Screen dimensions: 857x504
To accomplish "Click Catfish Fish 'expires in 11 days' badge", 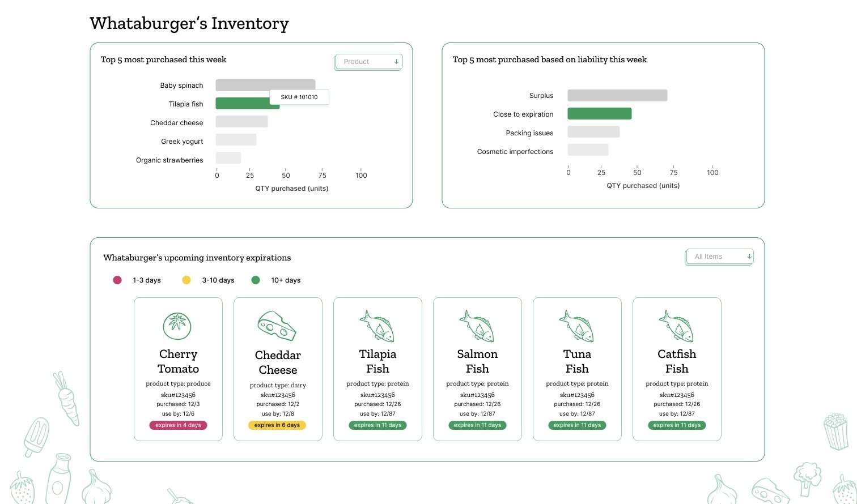I will [x=677, y=425].
